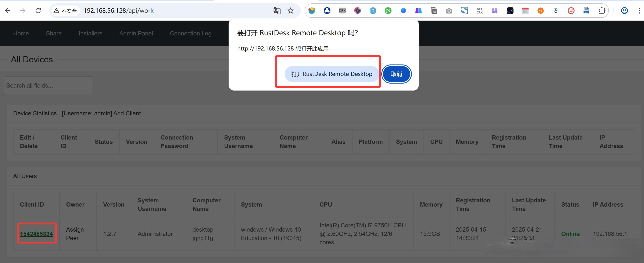Click the green N extension icon
Image resolution: width=644 pixels, height=263 pixels.
coord(388,11)
